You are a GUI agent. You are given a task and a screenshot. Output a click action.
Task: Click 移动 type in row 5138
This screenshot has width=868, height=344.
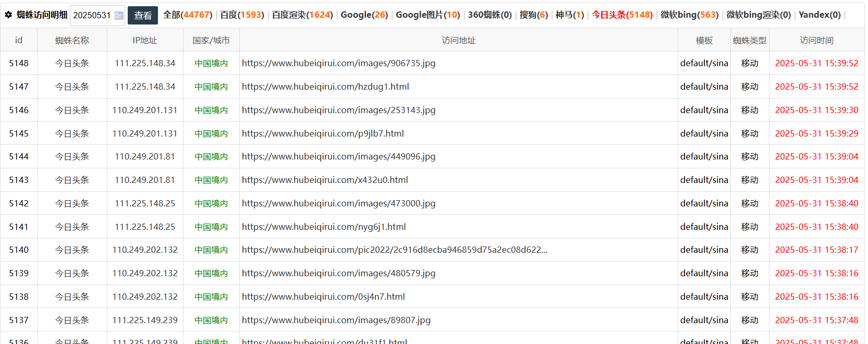tap(750, 297)
